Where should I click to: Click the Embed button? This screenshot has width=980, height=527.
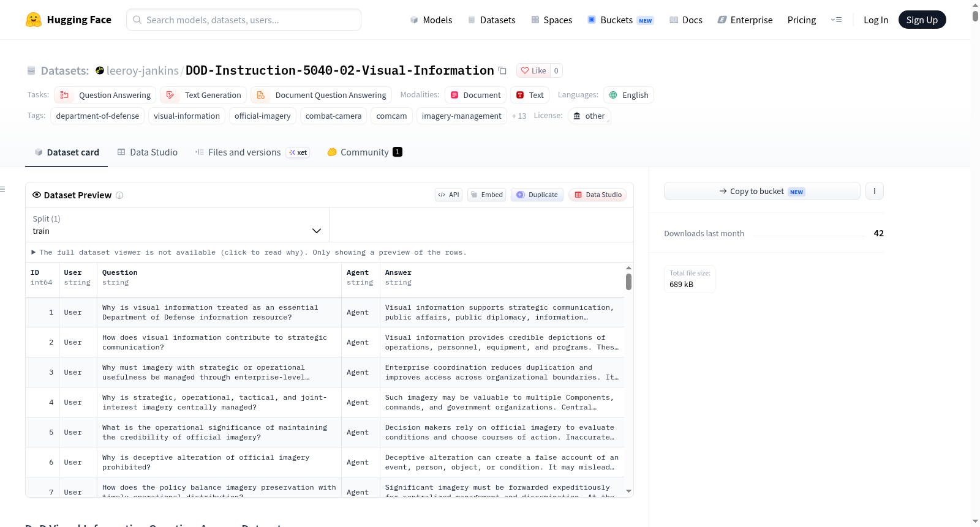(486, 195)
